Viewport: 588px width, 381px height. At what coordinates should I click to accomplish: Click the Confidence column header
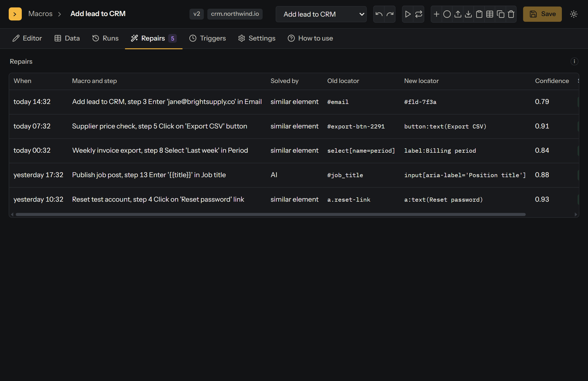(x=552, y=81)
